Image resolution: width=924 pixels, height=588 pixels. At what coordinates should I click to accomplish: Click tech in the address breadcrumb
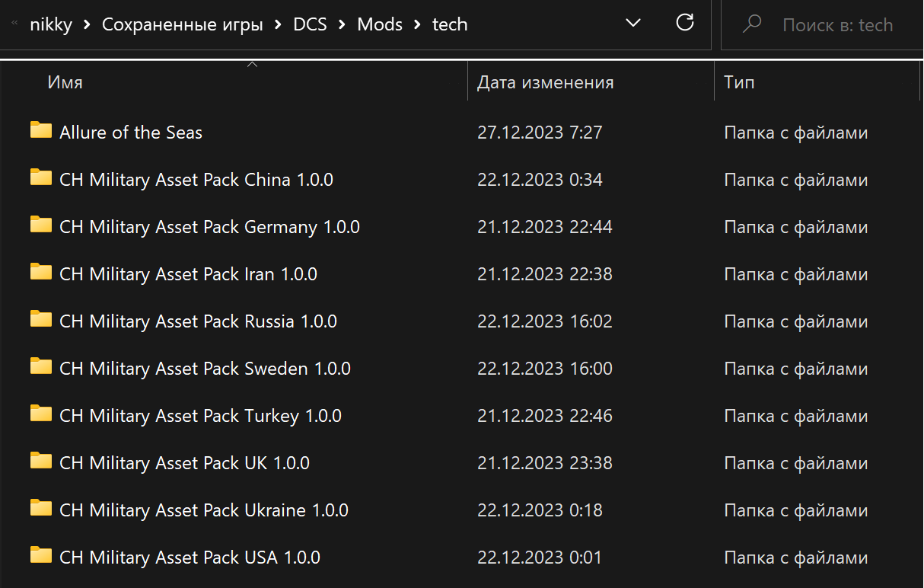point(450,24)
